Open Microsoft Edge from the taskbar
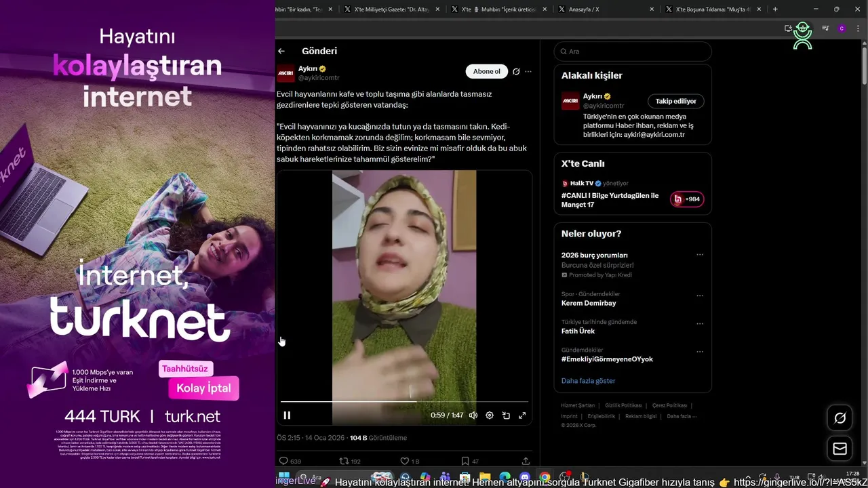Viewport: 868px width, 488px height. tap(505, 477)
